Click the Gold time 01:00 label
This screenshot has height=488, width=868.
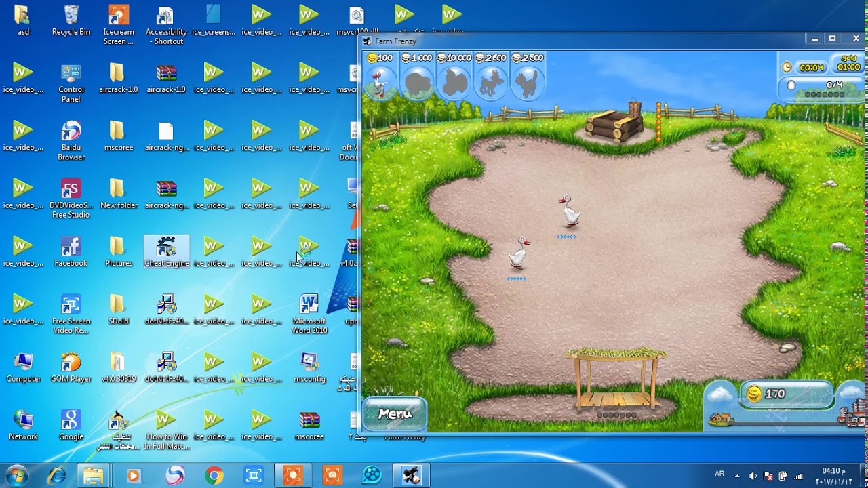(x=848, y=63)
